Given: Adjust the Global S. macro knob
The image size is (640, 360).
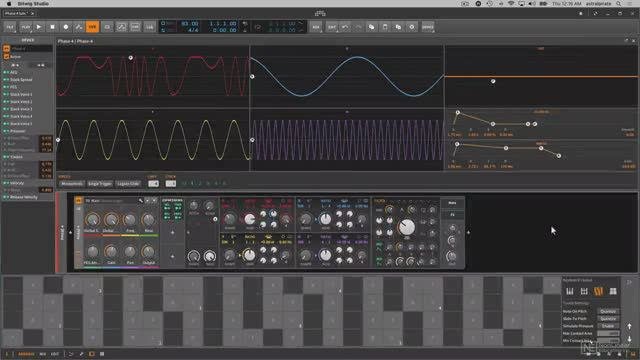Looking at the screenshot, I should (92, 220).
